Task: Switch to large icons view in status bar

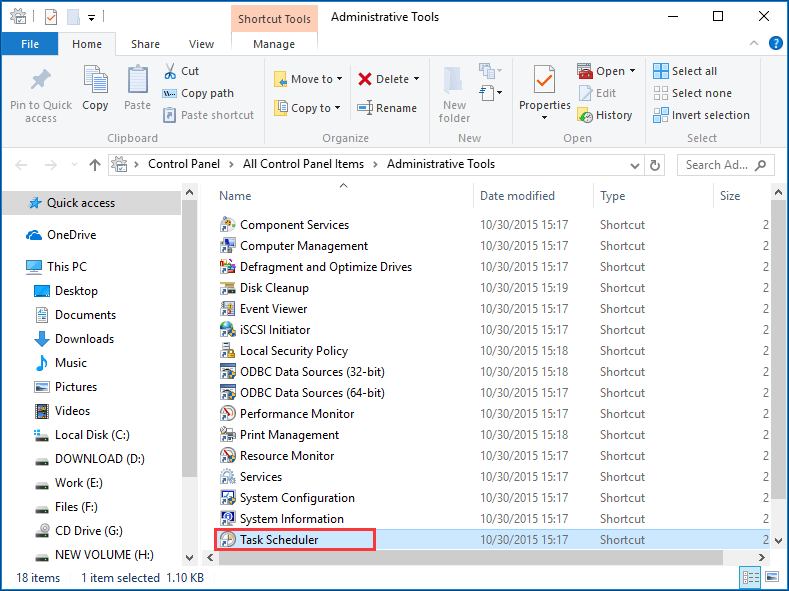Action: [x=772, y=578]
